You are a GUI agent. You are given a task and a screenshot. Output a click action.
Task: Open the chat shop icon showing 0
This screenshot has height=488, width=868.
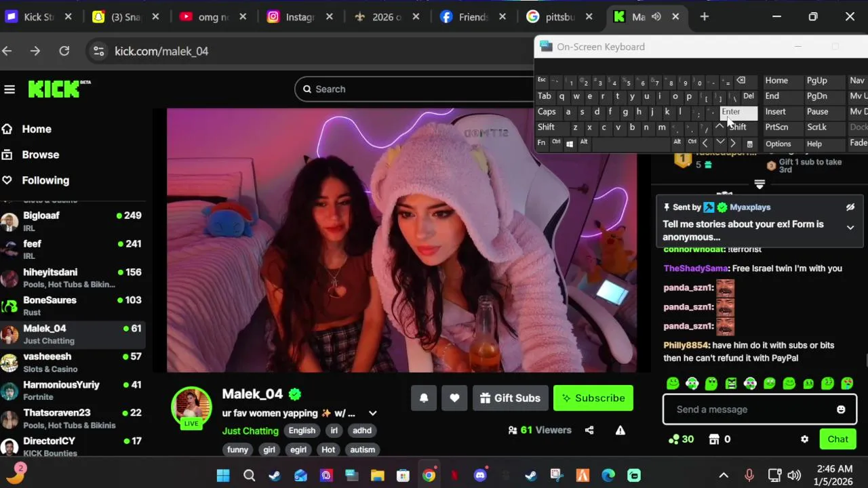719,439
